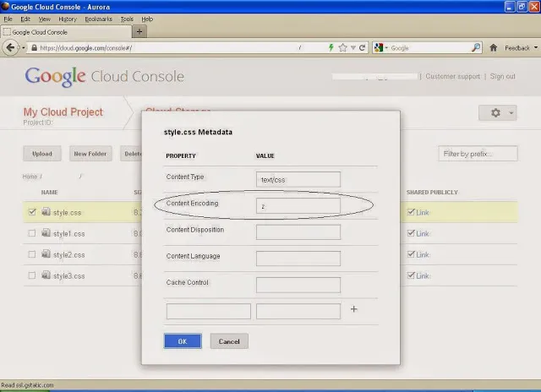
Task: Toggle shared publicly checkbox for style3.css
Action: coord(411,275)
